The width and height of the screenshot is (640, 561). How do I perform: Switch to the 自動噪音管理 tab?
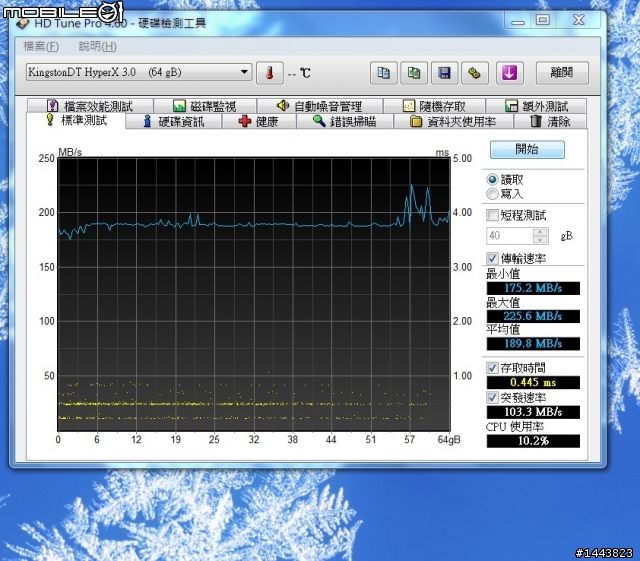click(x=320, y=106)
